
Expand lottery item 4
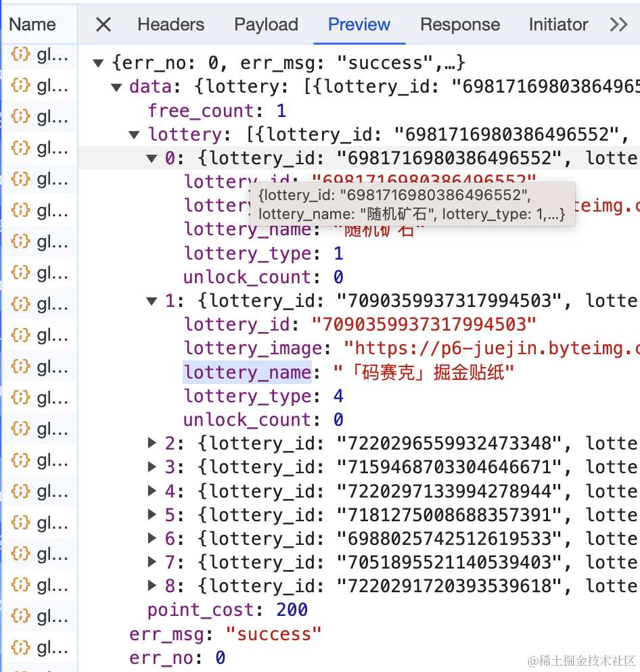pos(152,491)
